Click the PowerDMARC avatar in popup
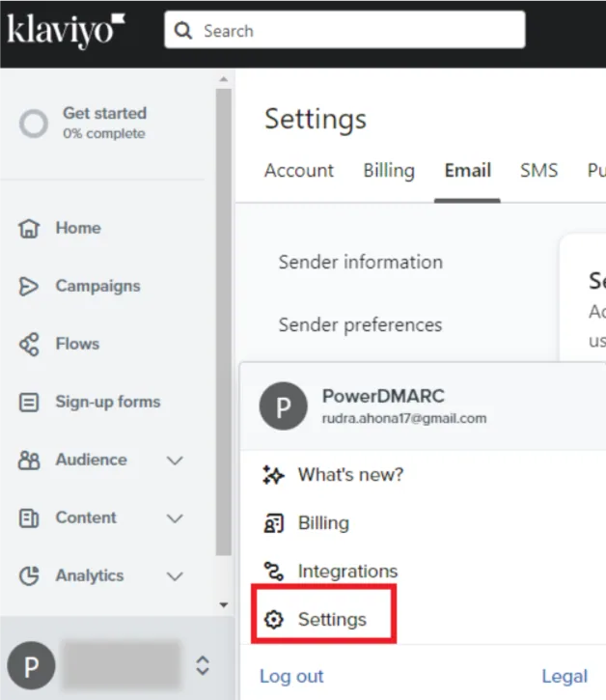 point(284,406)
